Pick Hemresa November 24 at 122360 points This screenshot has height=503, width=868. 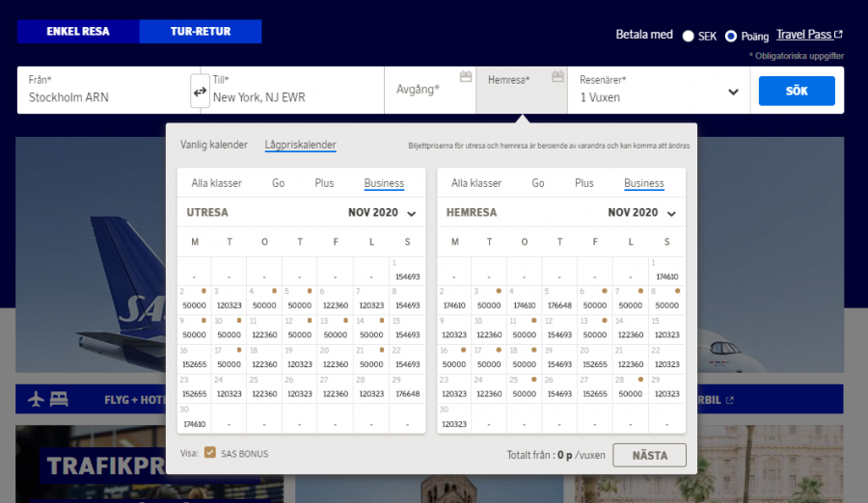click(489, 388)
